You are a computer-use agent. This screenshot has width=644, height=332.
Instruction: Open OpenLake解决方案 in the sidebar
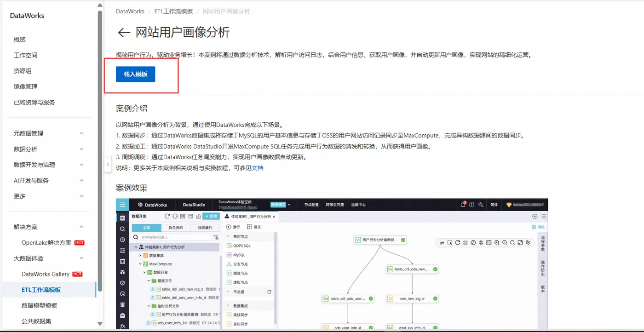point(46,243)
